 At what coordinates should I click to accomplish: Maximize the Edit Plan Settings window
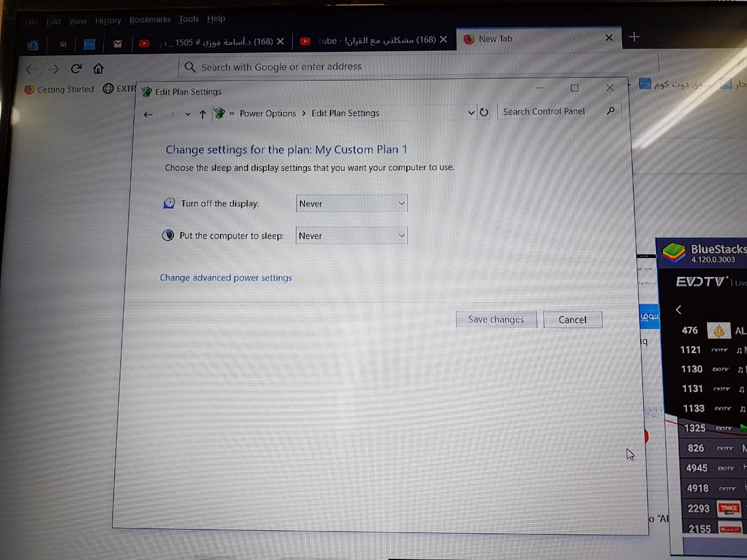click(574, 88)
